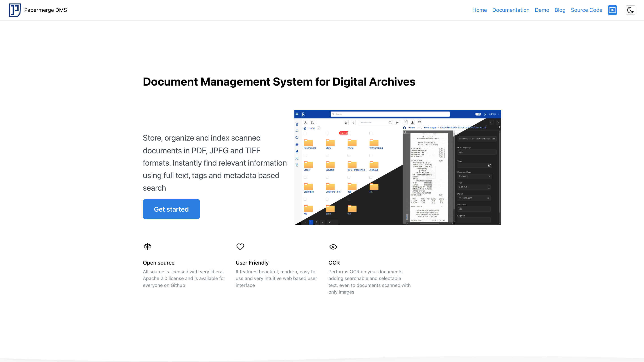Viewport: 644px width, 362px height.
Task: Click the receipt viewer horizontal scrollbar
Action: click(x=429, y=223)
